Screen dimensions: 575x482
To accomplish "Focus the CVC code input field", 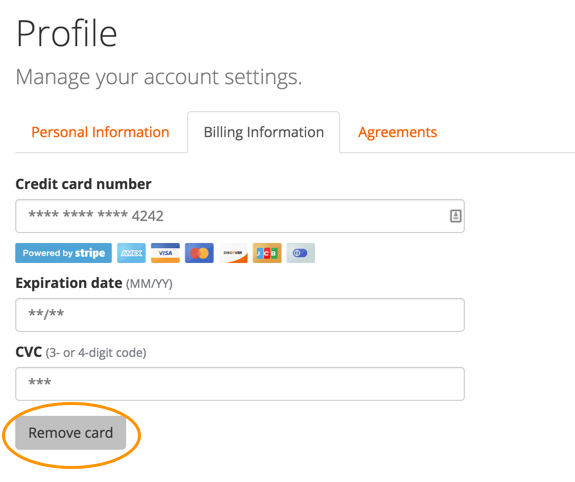I will 240,384.
